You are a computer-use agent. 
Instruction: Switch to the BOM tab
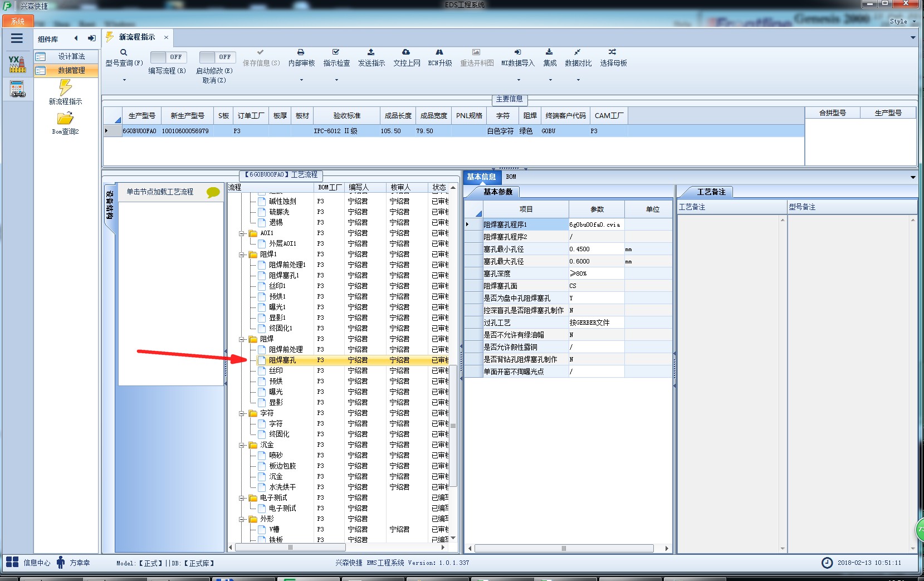pos(511,177)
